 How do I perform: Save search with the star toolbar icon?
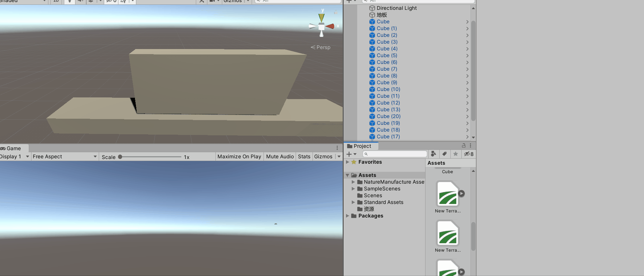pos(456,154)
